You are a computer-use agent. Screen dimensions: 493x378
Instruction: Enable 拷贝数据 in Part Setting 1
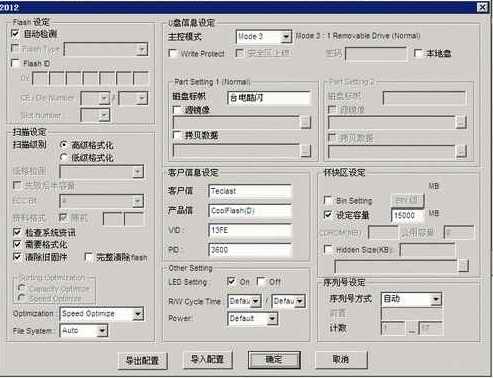[177, 135]
